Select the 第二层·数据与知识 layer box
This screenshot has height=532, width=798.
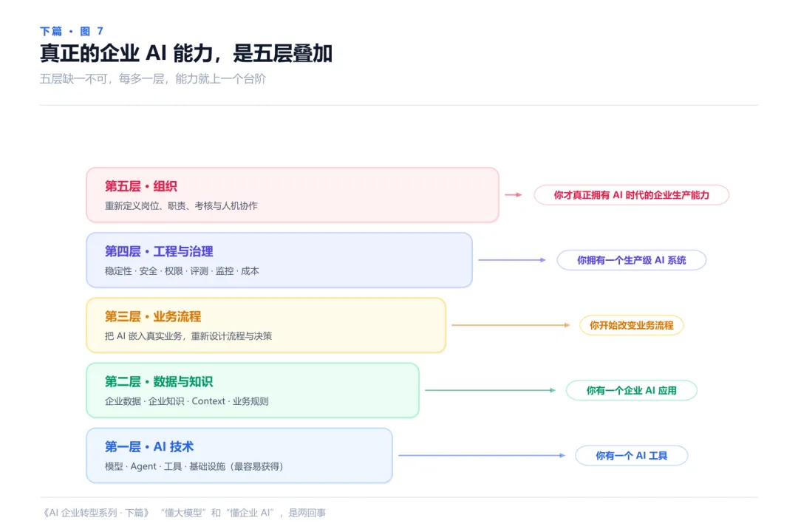pos(253,390)
